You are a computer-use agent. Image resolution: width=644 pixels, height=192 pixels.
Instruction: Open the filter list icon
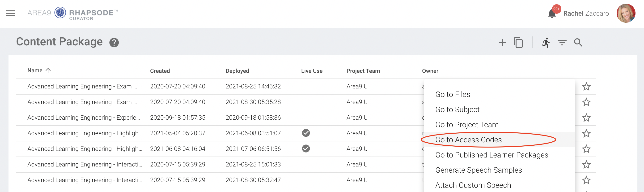pyautogui.click(x=562, y=43)
